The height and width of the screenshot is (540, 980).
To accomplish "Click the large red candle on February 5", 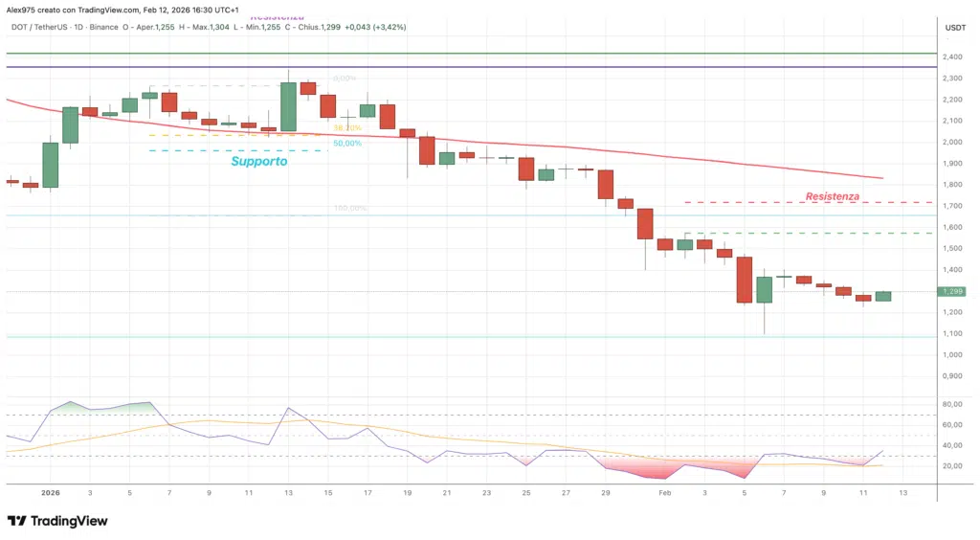I will point(745,280).
